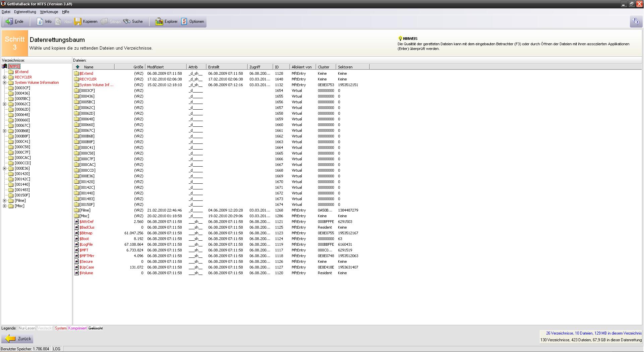Image resolution: width=644 pixels, height=352 pixels.
Task: Select the $UpCase file icon
Action: coord(76,267)
